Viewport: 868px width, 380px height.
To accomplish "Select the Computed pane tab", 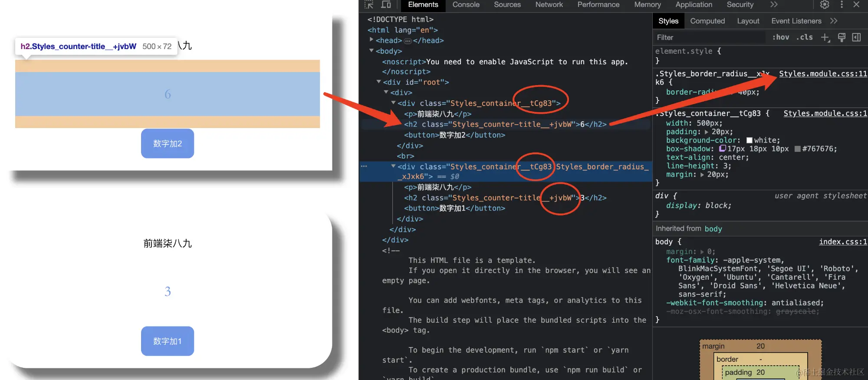I will coord(707,21).
